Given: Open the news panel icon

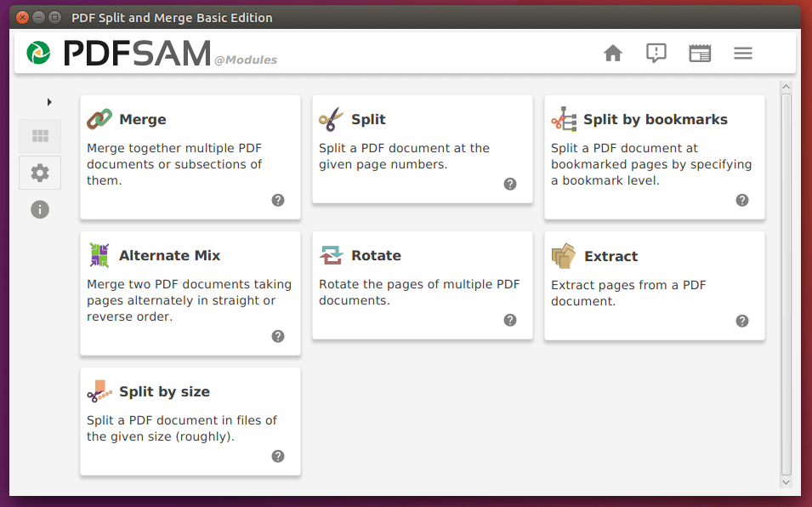Looking at the screenshot, I should [700, 53].
